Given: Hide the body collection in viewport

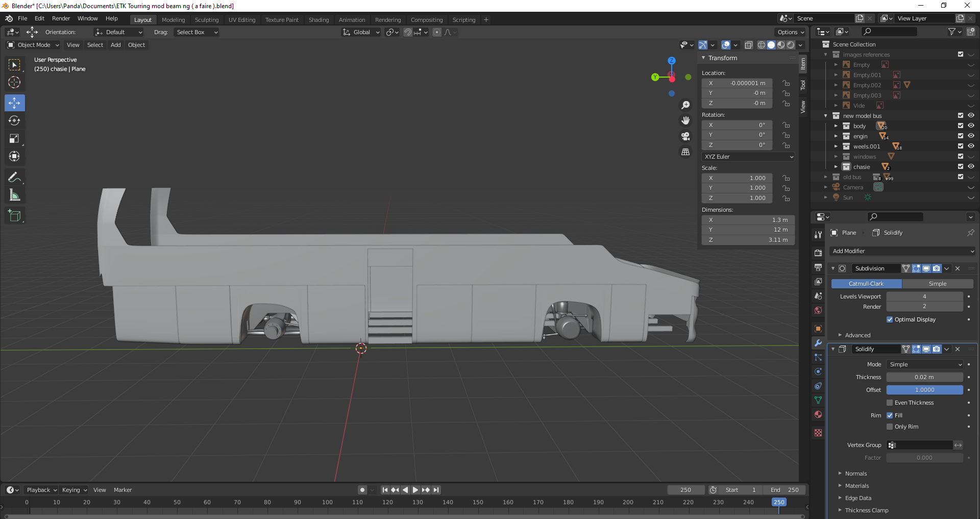Looking at the screenshot, I should pos(971,126).
